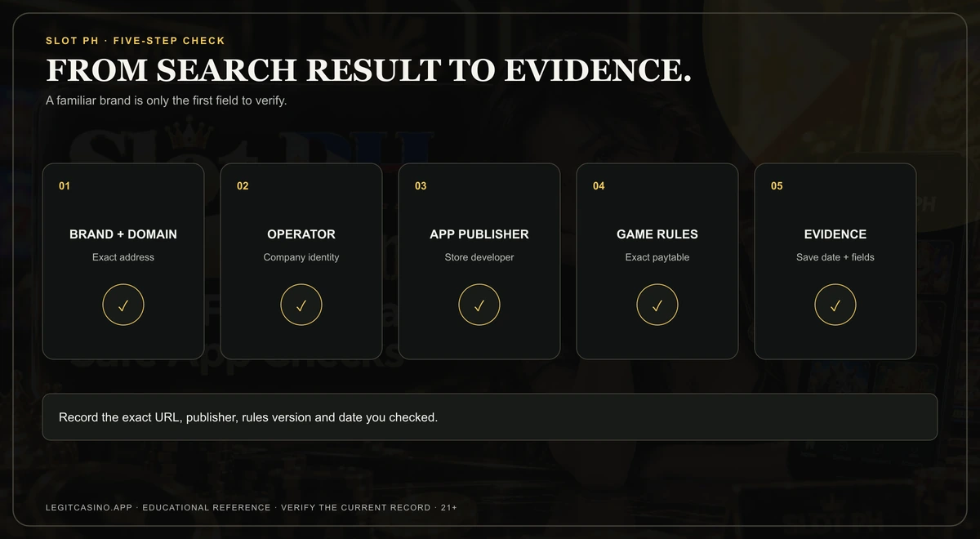Click the checkmark circle under Game Rules
The height and width of the screenshot is (539, 980).
657,305
